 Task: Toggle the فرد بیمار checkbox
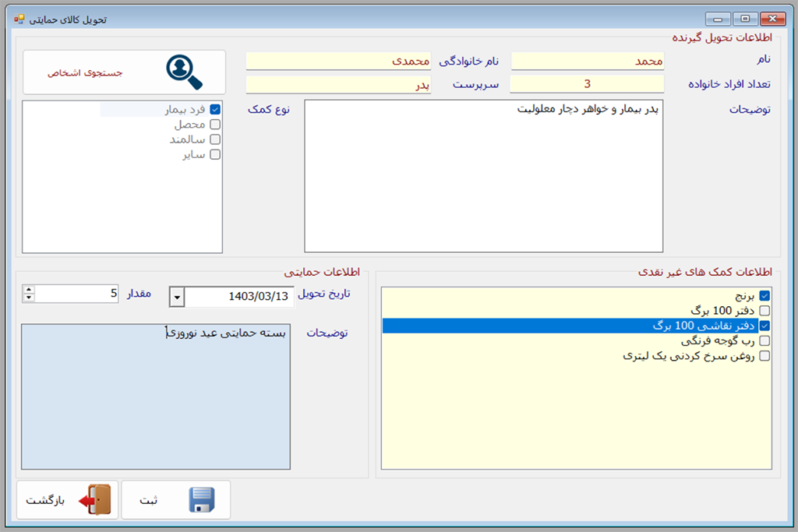[216, 110]
